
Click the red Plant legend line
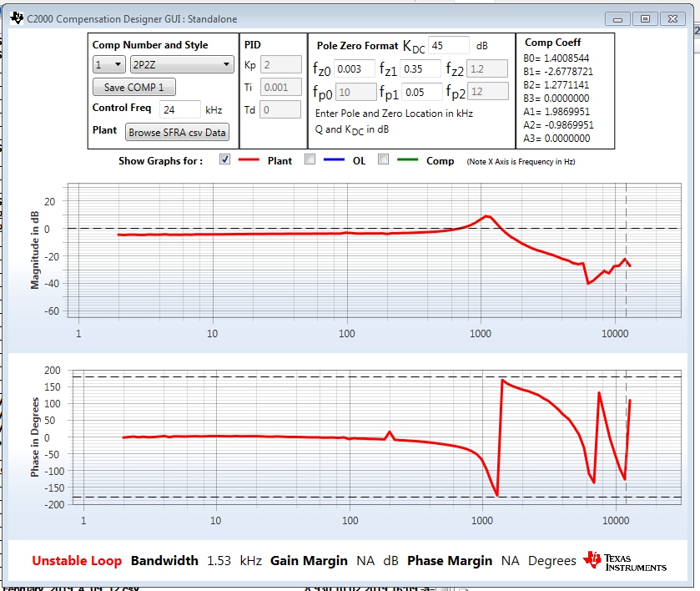coord(250,160)
